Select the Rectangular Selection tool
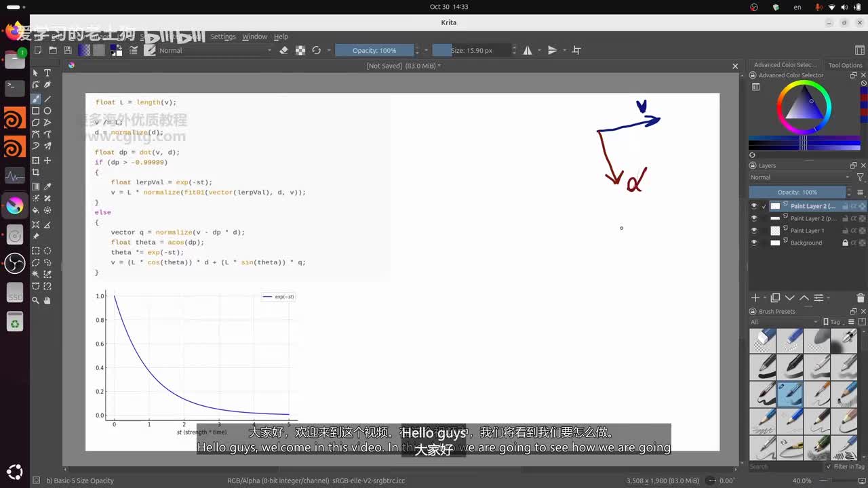This screenshot has height=488, width=868. [x=36, y=251]
